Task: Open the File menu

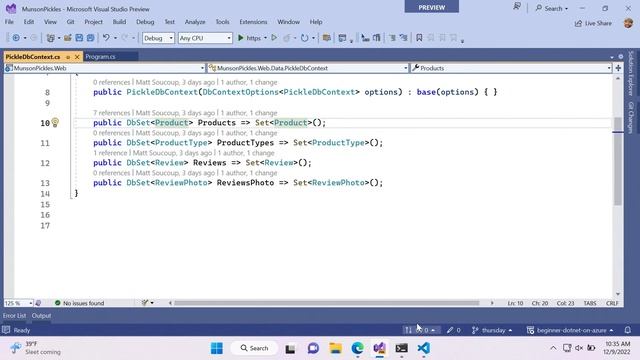Action: (9, 22)
